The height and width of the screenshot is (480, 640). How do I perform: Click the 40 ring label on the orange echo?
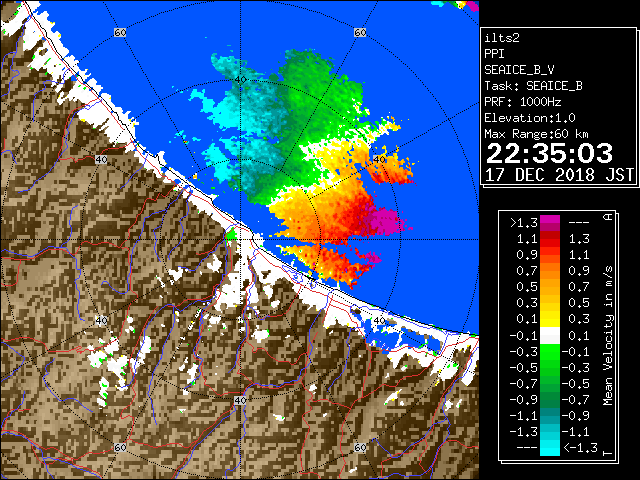click(x=380, y=160)
